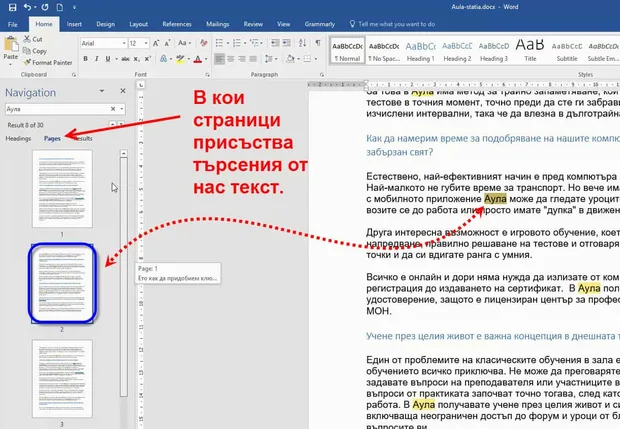Align text to the right
Viewport: 620px width, 429px height.
(242, 59)
